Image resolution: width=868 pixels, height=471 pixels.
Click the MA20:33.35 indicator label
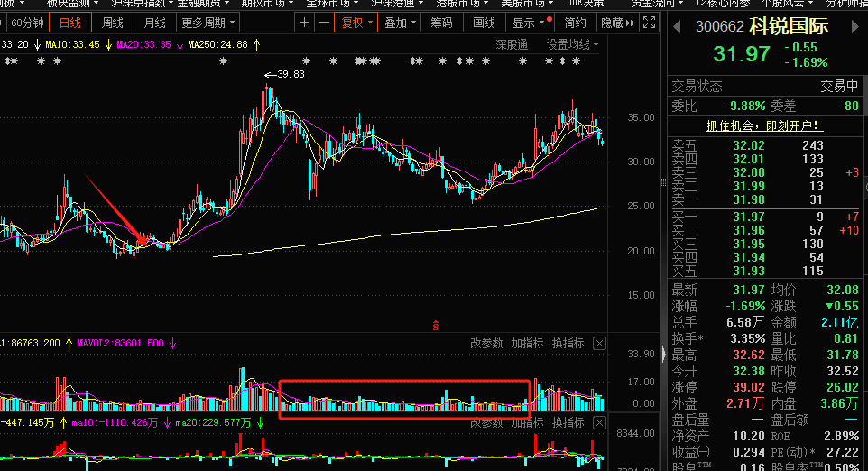coord(144,44)
